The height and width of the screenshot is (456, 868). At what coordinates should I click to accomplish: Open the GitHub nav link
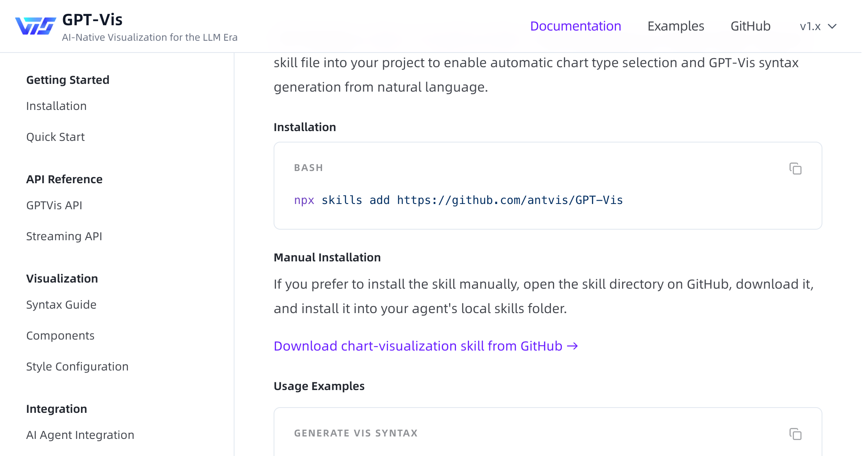pos(750,26)
